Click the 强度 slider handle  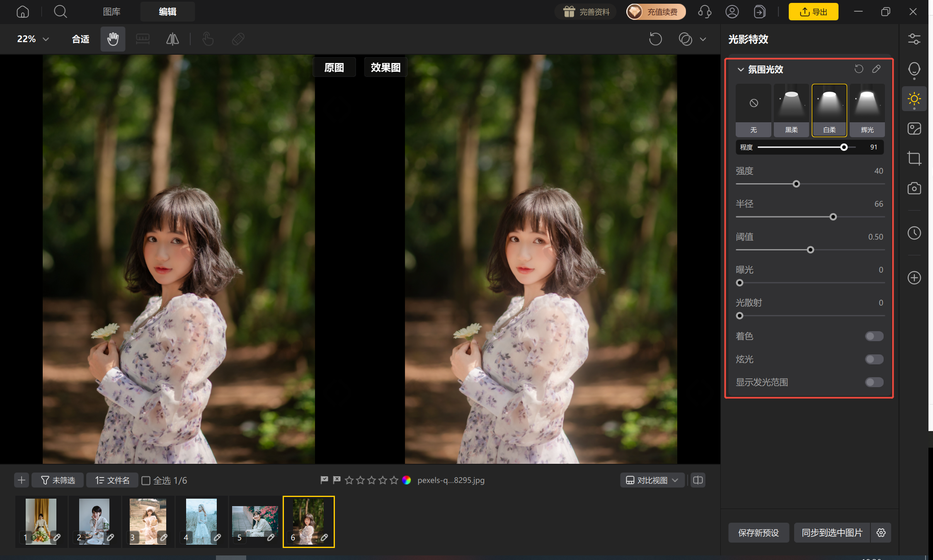point(796,184)
